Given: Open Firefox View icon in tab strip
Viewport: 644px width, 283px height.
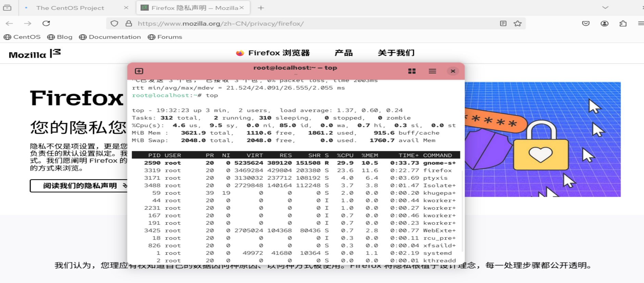Looking at the screenshot, I should (7, 8).
